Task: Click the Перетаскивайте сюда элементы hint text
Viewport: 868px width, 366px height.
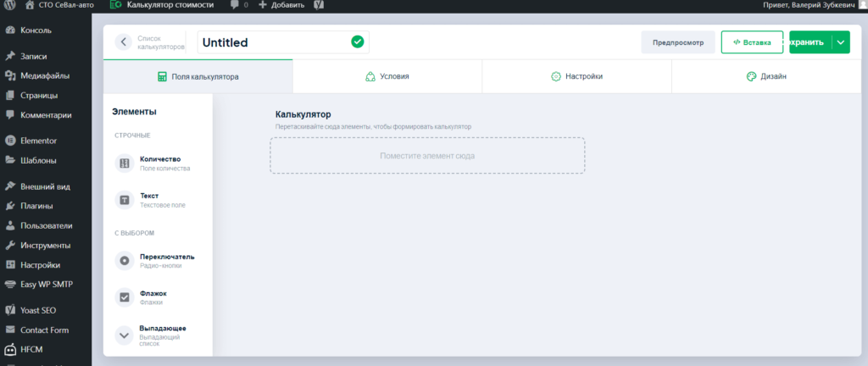Action: 373,126
